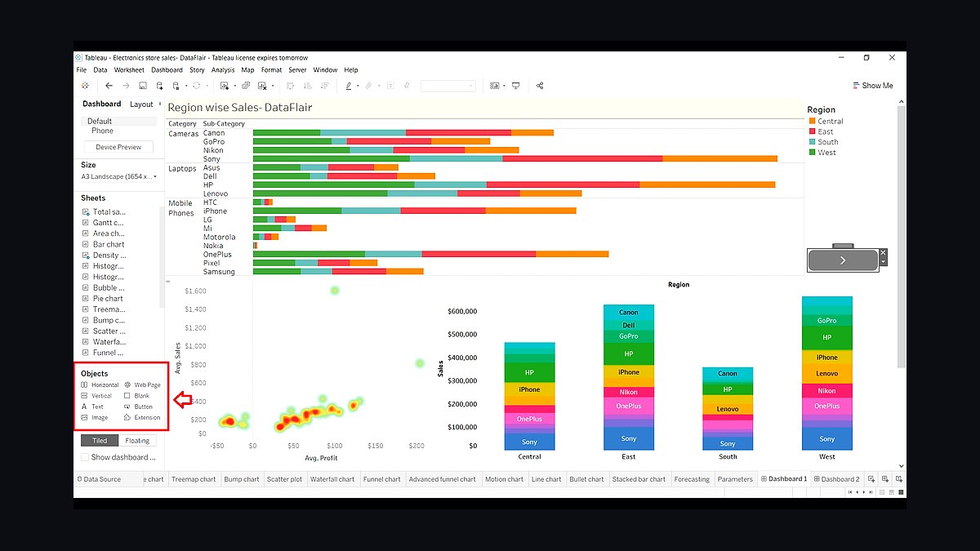Click the Sort ascending toolbar icon

(306, 86)
